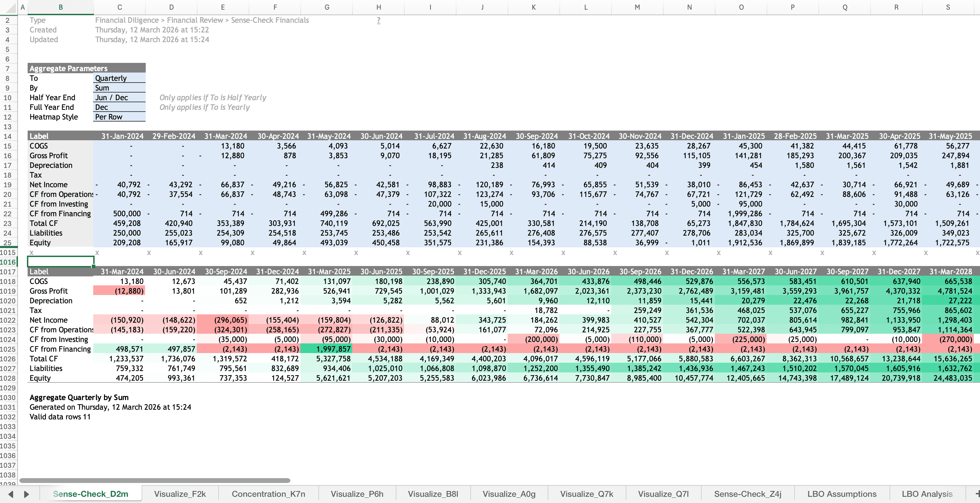Open the question mark help link
Screen dimensions: 980x503
click(378, 20)
